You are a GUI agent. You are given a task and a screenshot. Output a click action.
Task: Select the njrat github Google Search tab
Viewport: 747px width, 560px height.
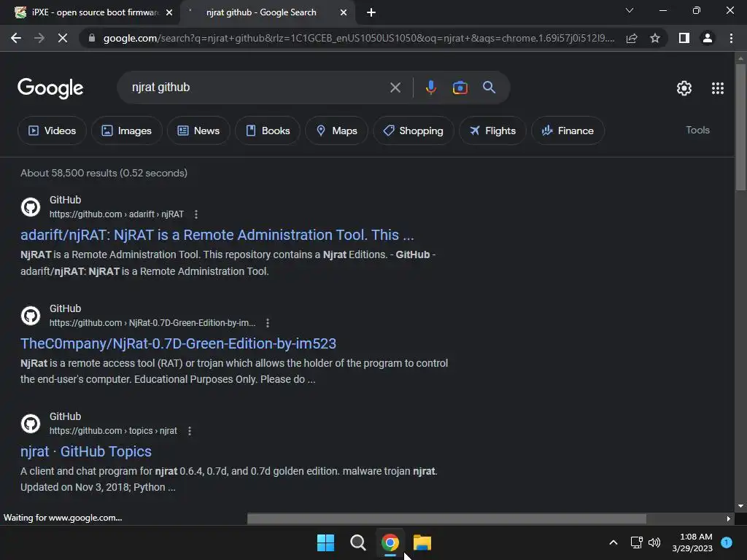[x=261, y=12]
